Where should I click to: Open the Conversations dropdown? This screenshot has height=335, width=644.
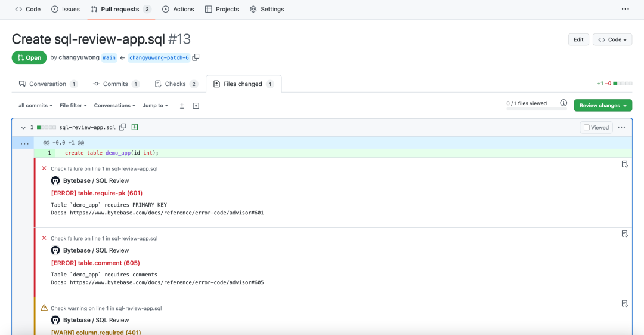tap(114, 105)
